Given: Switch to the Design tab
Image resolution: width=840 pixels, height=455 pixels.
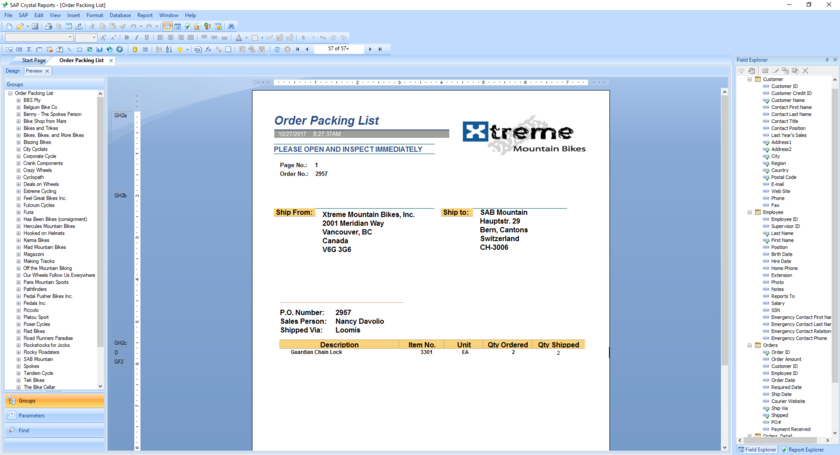Looking at the screenshot, I should coord(12,71).
